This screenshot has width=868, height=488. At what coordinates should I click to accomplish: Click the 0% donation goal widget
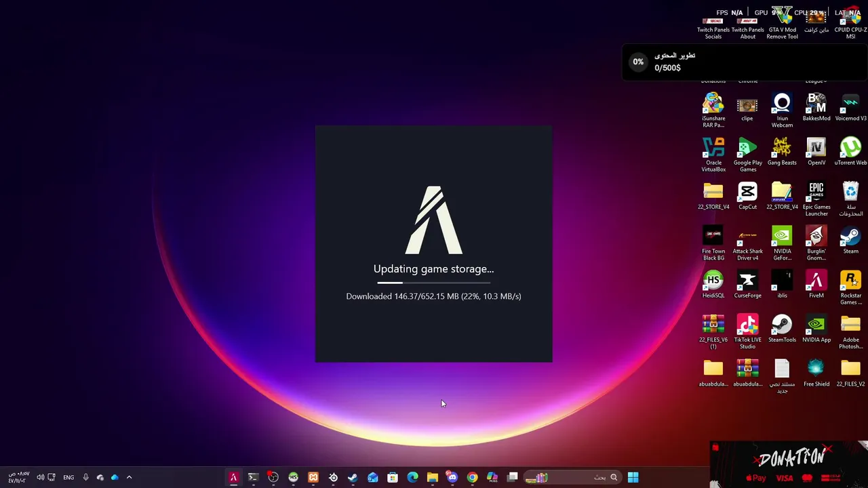point(745,62)
